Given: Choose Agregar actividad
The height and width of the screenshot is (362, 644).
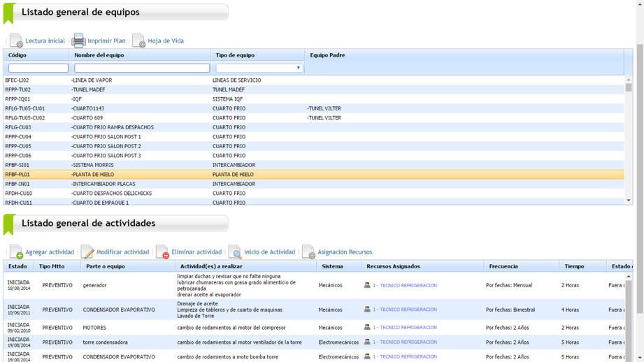Looking at the screenshot, I should 50,252.
